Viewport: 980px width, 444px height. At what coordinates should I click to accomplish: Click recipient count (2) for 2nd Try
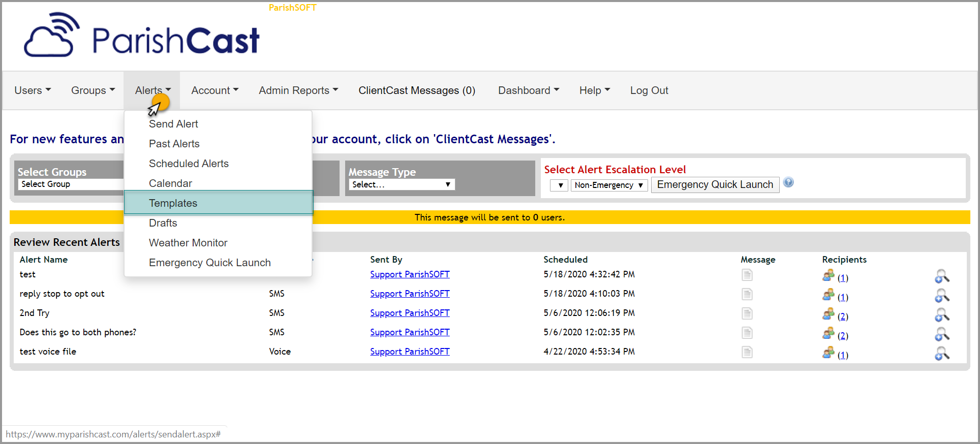click(843, 316)
